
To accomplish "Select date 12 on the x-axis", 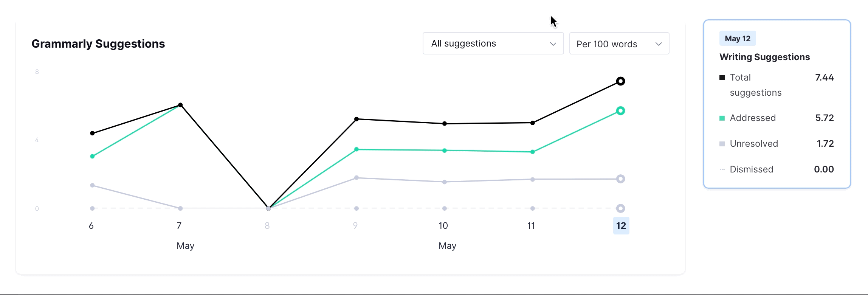I will pyautogui.click(x=621, y=226).
